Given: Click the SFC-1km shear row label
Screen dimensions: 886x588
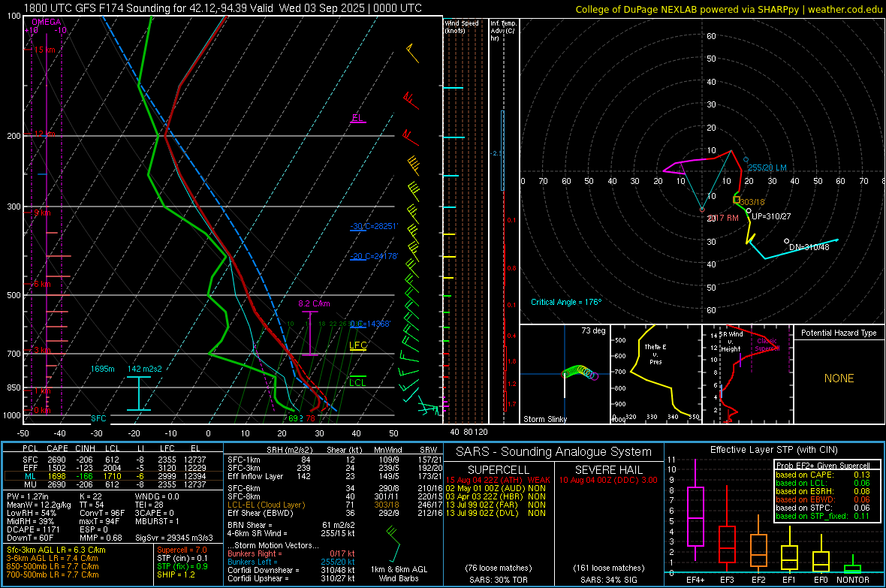Looking at the screenshot, I should (244, 460).
